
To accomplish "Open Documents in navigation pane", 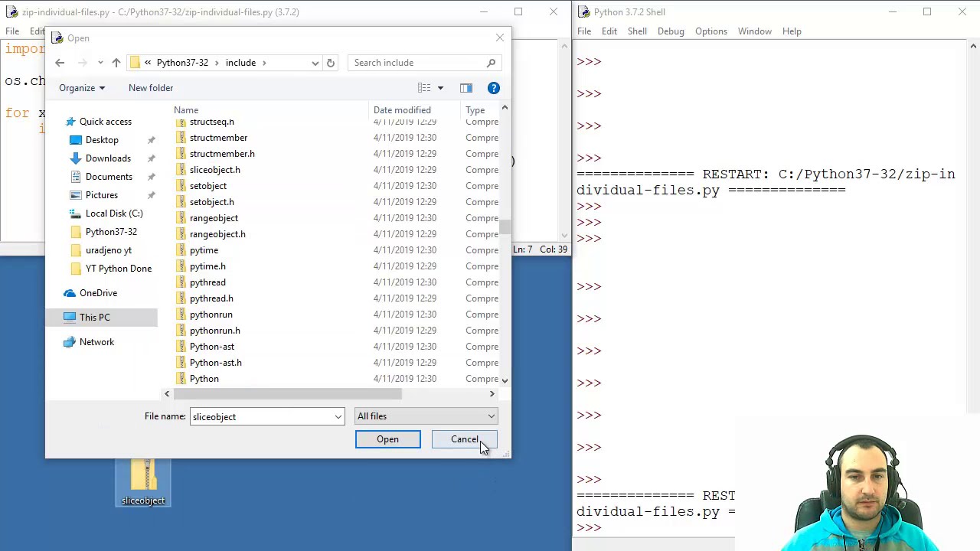I will (x=109, y=177).
